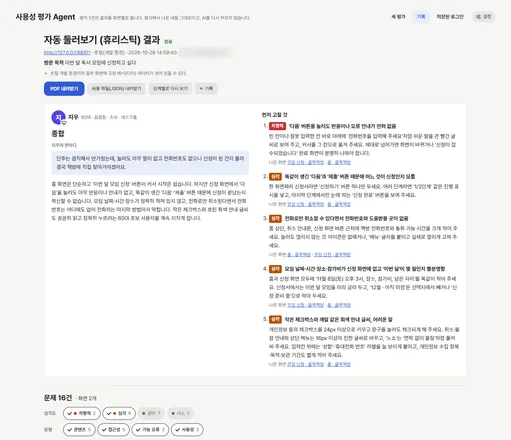Open issue 3's 홈 · 골목책방 link
The width and height of the screenshot is (511, 440).
point(299,255)
